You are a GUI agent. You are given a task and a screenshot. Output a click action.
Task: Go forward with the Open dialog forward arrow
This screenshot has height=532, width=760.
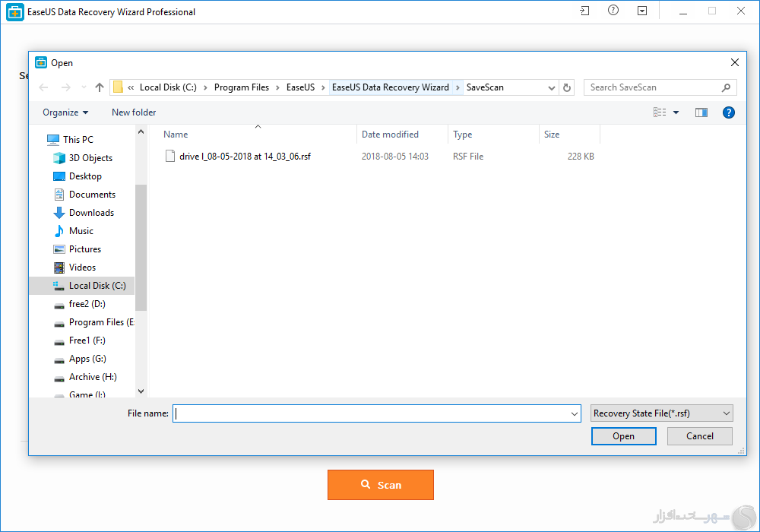(x=66, y=87)
